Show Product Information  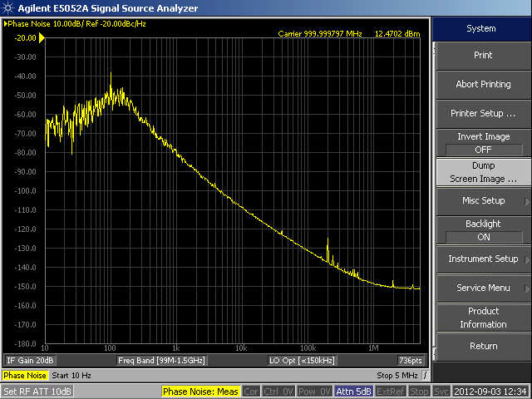pyautogui.click(x=482, y=318)
